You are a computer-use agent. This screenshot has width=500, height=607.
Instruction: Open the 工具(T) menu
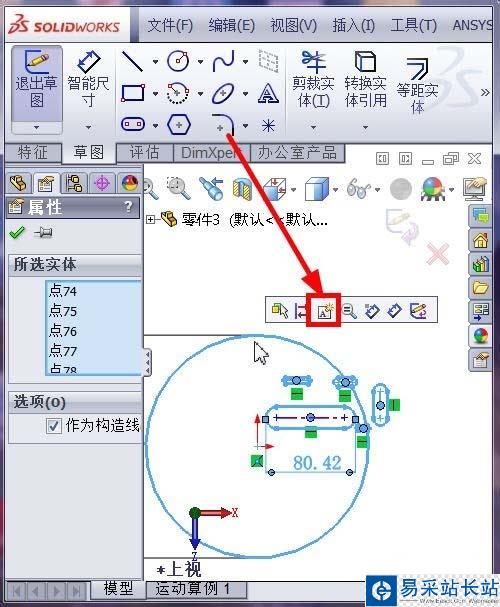[x=413, y=26]
